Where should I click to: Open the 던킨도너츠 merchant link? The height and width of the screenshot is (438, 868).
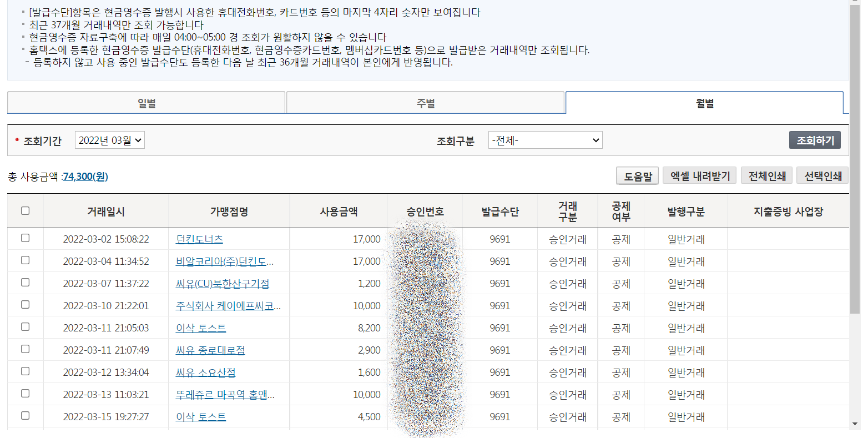tap(199, 239)
